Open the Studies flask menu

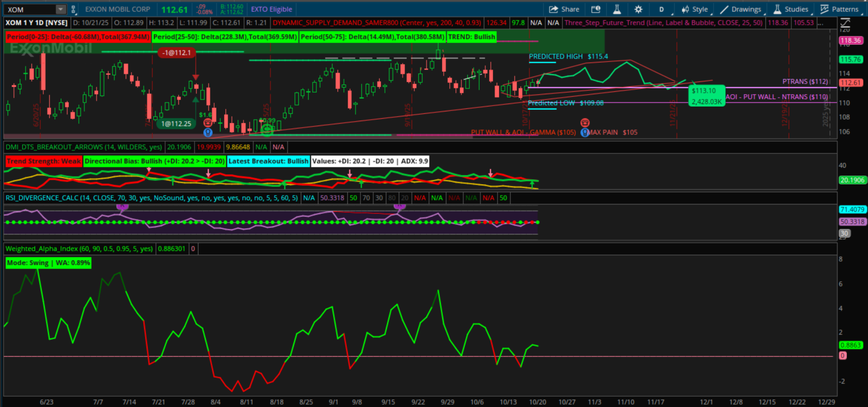[791, 9]
